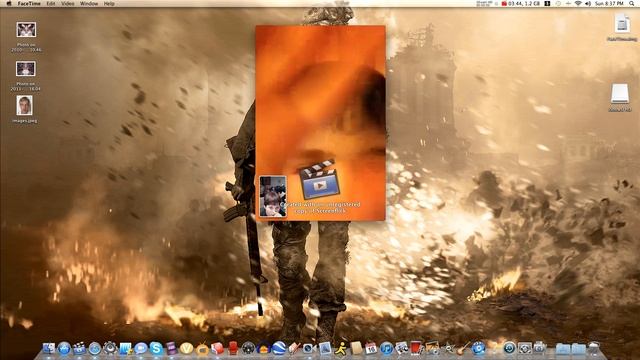Click the self-view thumbnail in FaceTime window
The image size is (640, 360).
(x=273, y=196)
